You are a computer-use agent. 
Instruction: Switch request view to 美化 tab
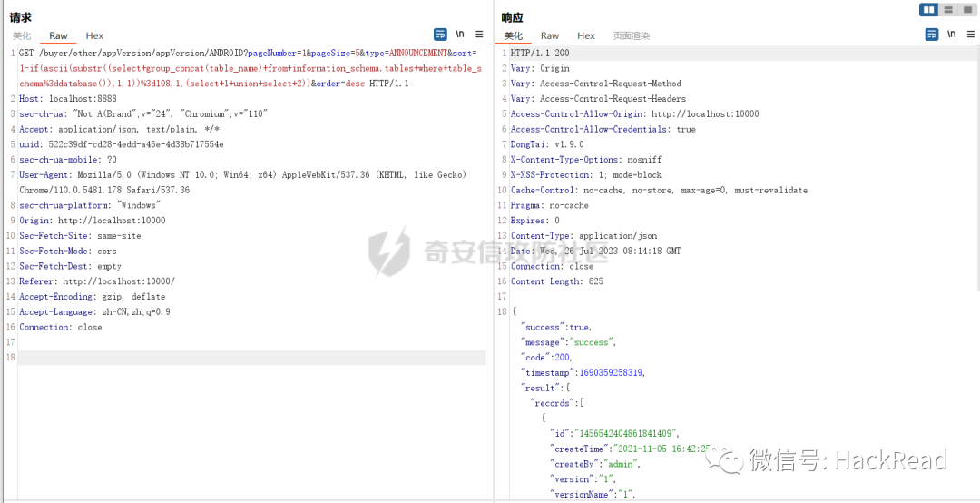[x=22, y=35]
